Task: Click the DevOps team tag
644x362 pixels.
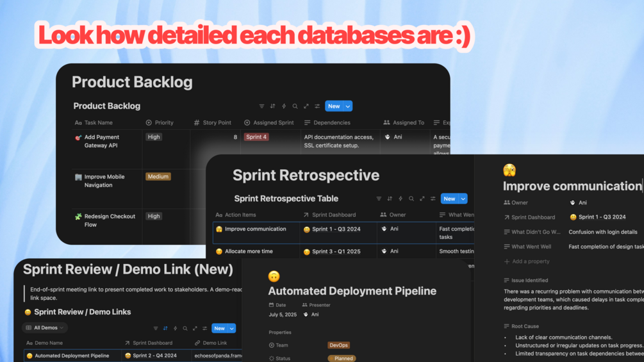Action: coord(338,345)
